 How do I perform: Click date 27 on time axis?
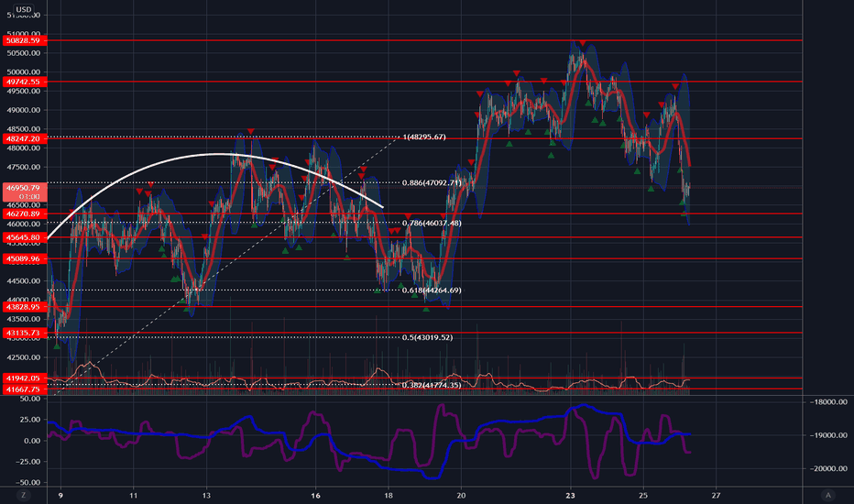717,495
